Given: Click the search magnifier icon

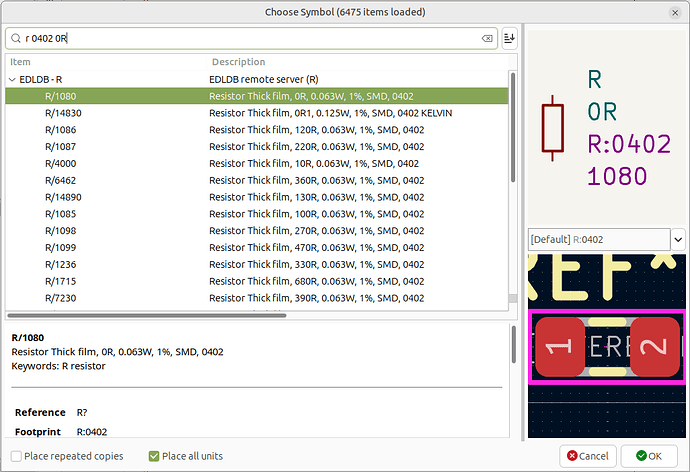Looking at the screenshot, I should click(16, 39).
